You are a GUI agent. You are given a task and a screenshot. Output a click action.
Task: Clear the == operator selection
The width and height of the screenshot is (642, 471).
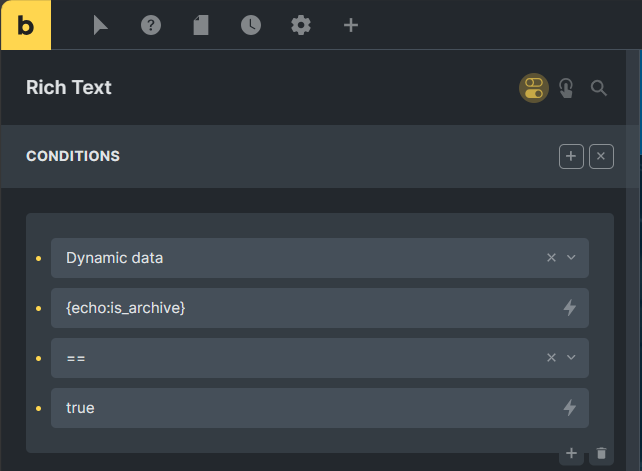pyautogui.click(x=552, y=358)
